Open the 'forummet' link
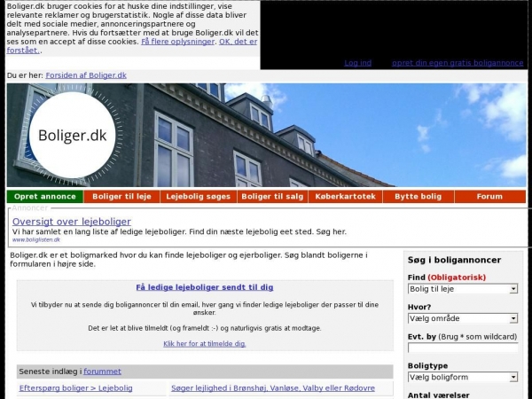The height and width of the screenshot is (399, 532). [x=103, y=372]
